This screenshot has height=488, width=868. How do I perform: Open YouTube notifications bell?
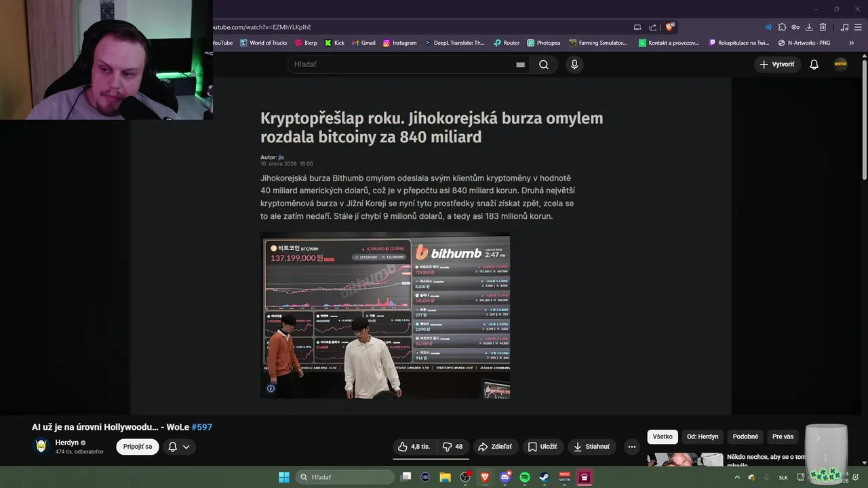tap(814, 64)
